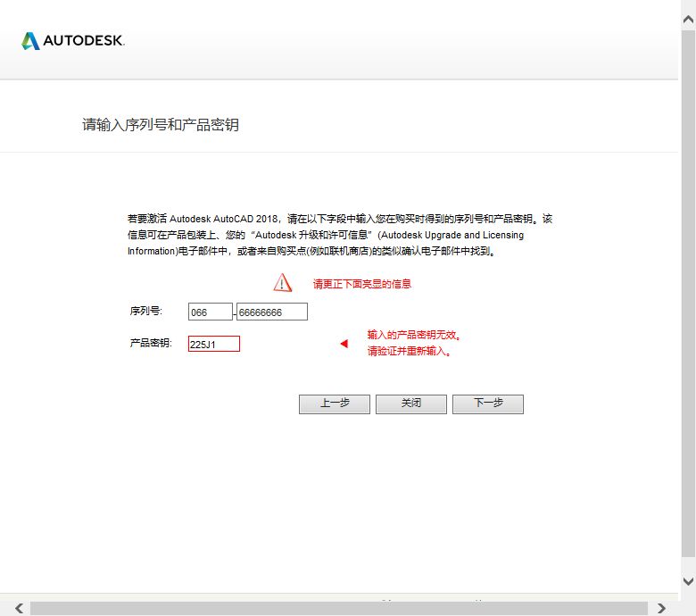Click the horizontal scrollbar left arrow
Image resolution: width=696 pixels, height=616 pixels.
coord(19,608)
